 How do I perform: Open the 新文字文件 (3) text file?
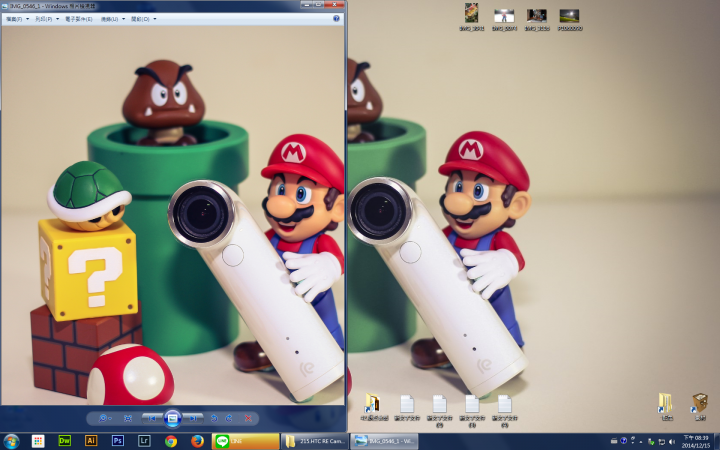click(x=472, y=411)
